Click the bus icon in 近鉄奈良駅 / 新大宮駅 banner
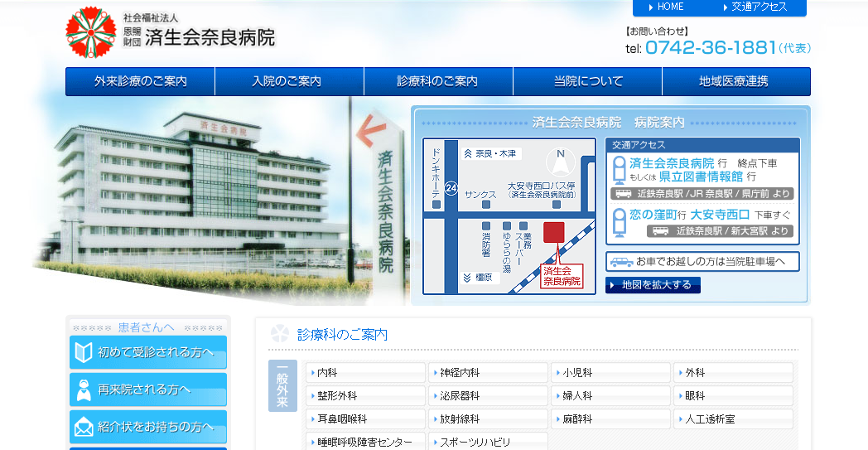 tap(660, 231)
